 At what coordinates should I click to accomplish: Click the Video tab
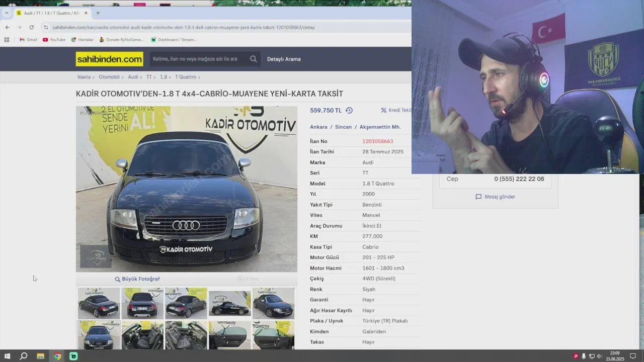(248, 279)
